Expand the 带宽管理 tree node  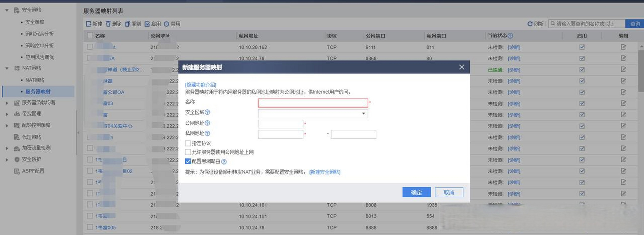point(7,114)
